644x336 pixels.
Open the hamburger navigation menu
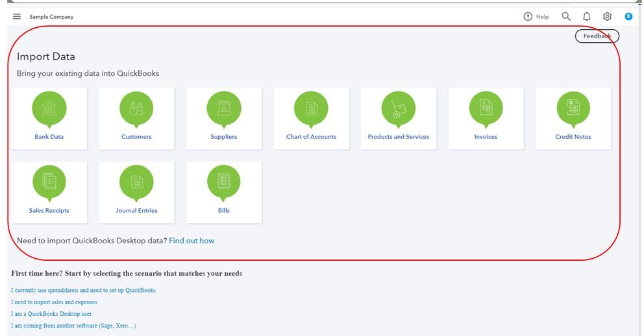17,16
